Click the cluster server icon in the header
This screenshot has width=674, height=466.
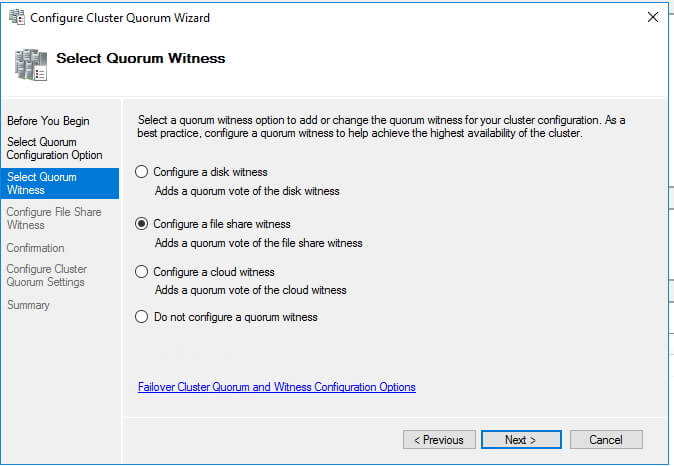point(29,63)
